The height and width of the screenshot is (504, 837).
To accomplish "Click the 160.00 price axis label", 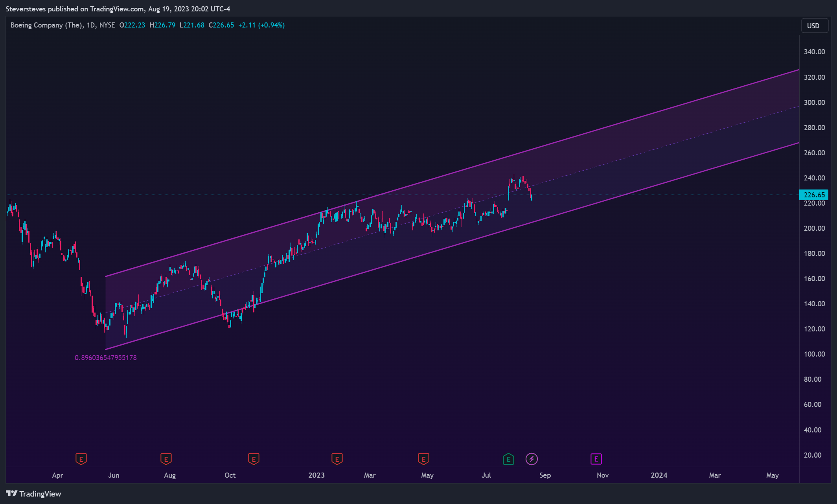I will coord(814,279).
